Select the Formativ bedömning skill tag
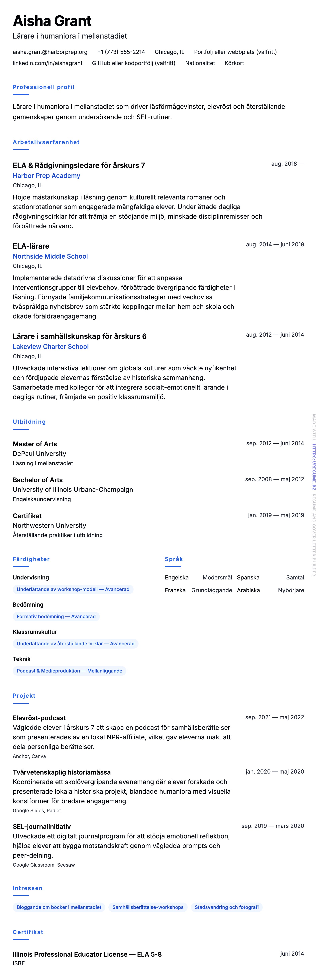The height and width of the screenshot is (980, 317). 56,616
